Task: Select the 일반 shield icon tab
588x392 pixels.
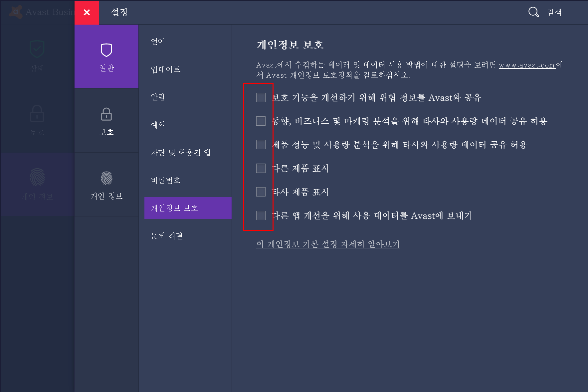Action: tap(106, 57)
